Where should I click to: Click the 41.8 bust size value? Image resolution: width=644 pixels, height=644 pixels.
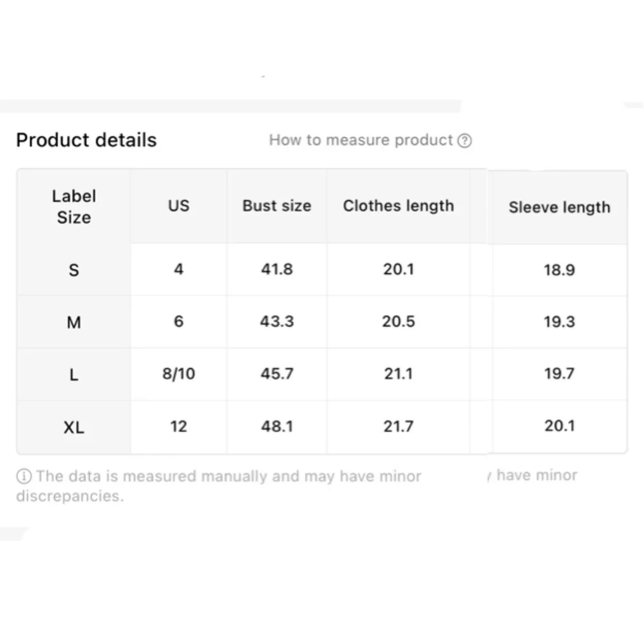click(277, 269)
